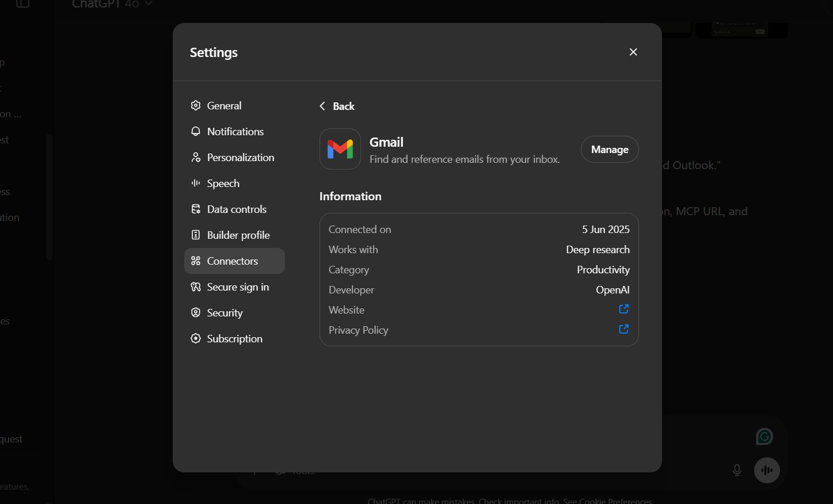
Task: Open the Speech settings tab
Action: click(x=234, y=184)
